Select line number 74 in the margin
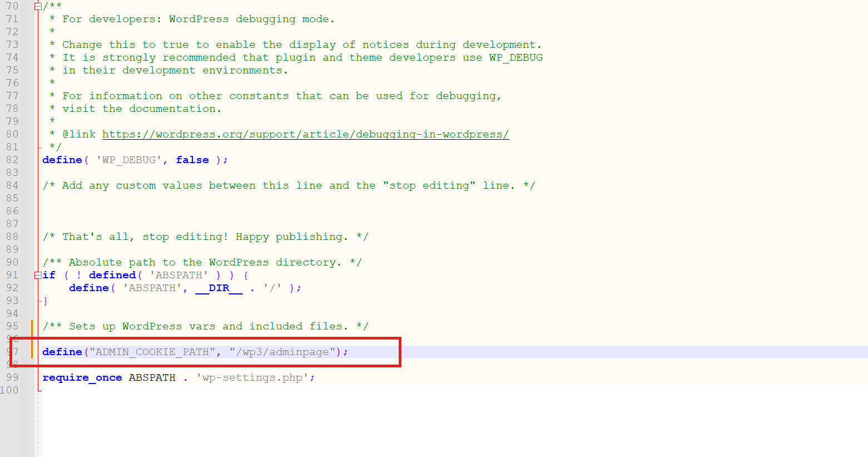868x457 pixels. coord(12,57)
